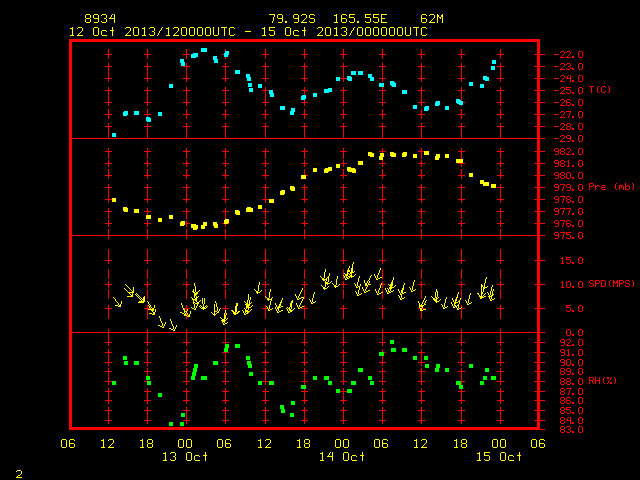Click the T(C) temperature axis label

point(600,90)
